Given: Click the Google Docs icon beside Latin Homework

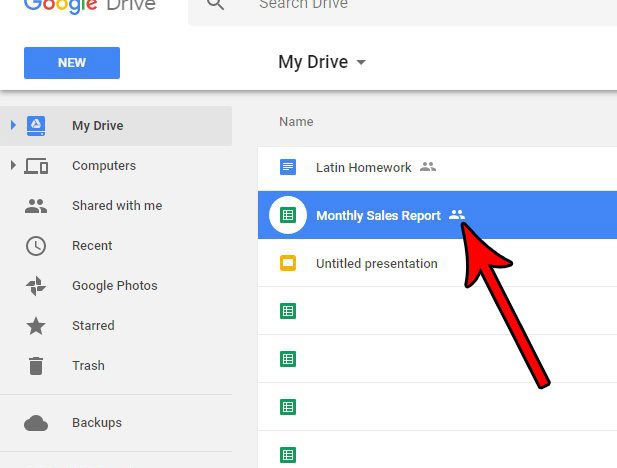Looking at the screenshot, I should click(288, 167).
